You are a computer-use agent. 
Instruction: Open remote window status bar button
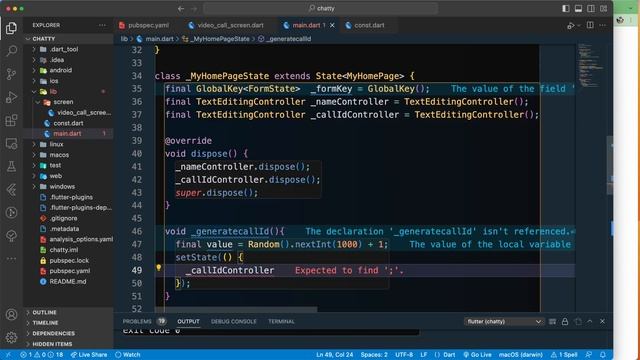pyautogui.click(x=8, y=355)
